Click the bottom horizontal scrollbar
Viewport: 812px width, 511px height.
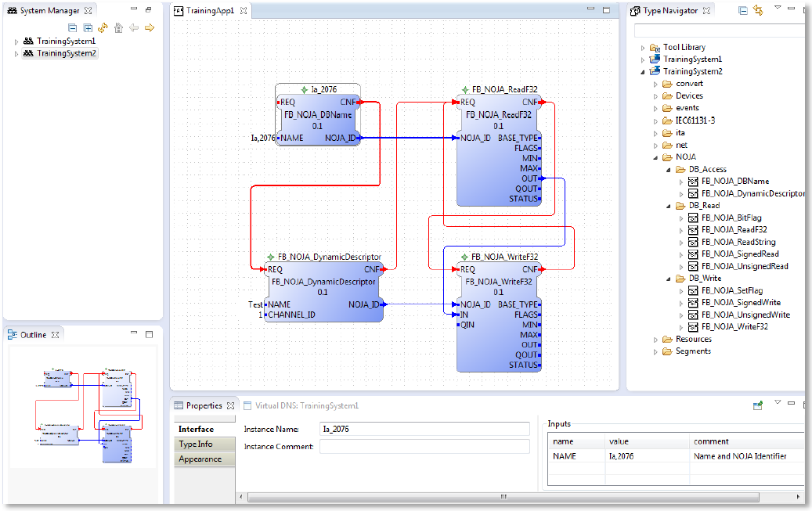[x=502, y=496]
